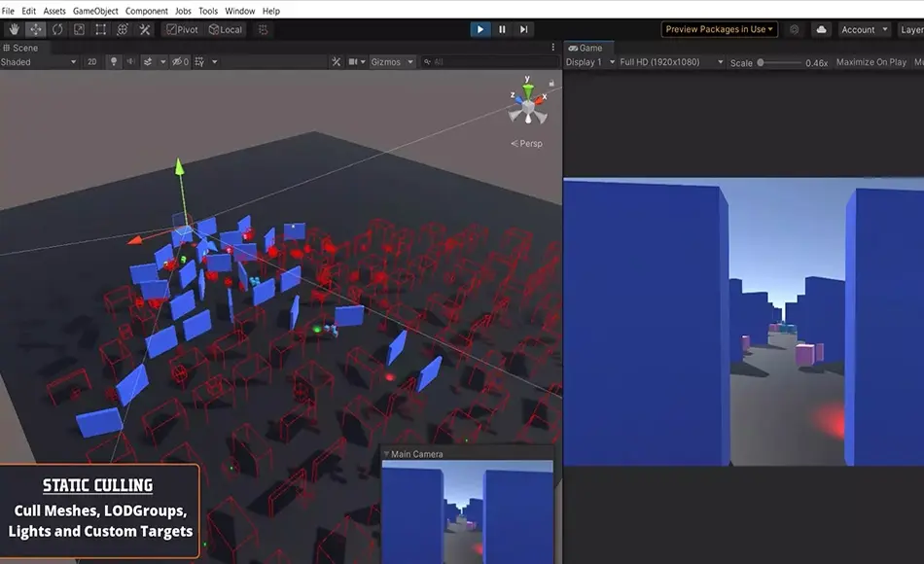Click the scene audio icon

pos(132,61)
